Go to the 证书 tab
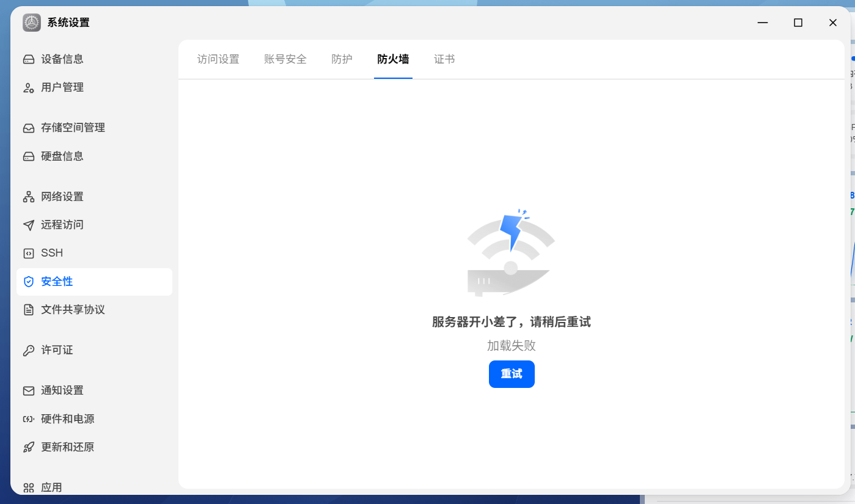The image size is (855, 504). coord(444,59)
